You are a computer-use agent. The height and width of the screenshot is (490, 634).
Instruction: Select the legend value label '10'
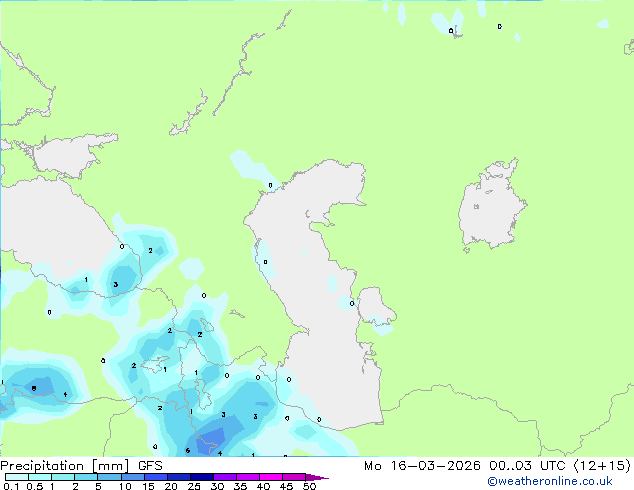pyautogui.click(x=125, y=486)
